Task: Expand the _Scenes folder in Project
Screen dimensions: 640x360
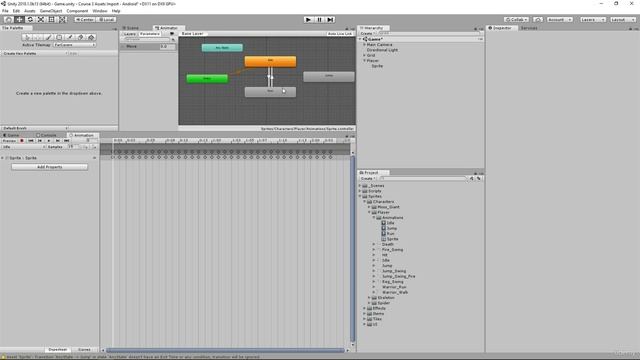Action: pos(360,186)
